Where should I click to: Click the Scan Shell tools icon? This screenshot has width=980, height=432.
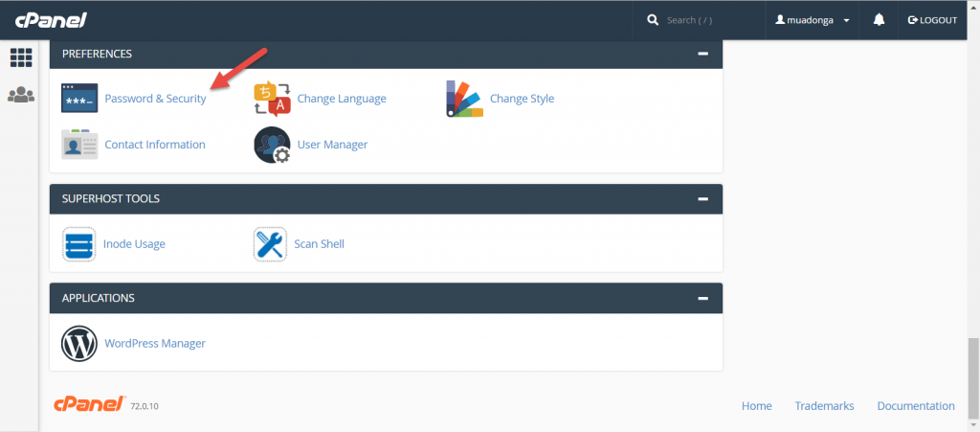tap(272, 244)
